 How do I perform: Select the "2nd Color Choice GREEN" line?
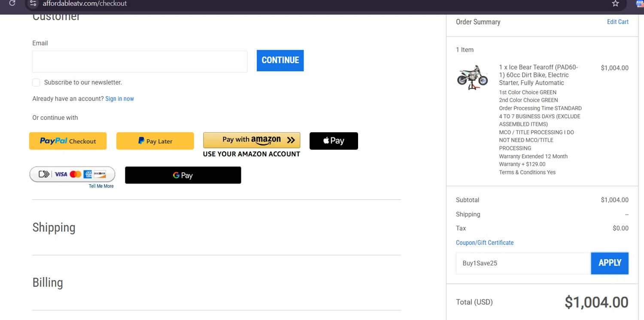click(x=529, y=100)
